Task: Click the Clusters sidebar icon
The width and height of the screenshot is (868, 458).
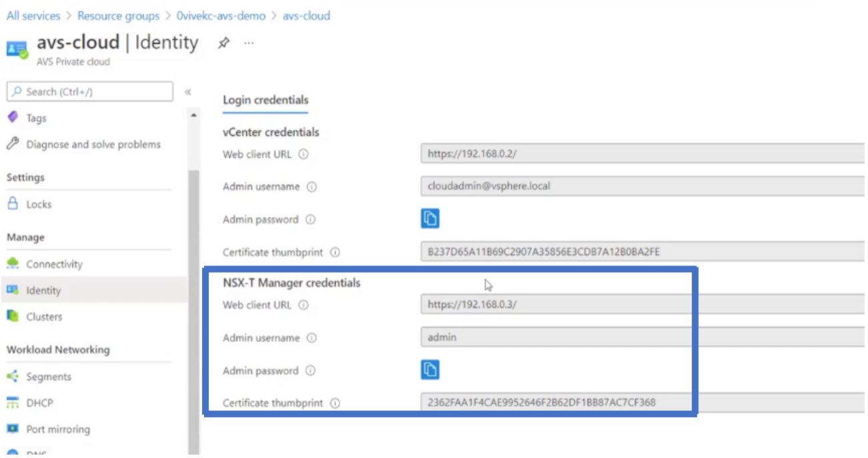Action: [x=13, y=316]
